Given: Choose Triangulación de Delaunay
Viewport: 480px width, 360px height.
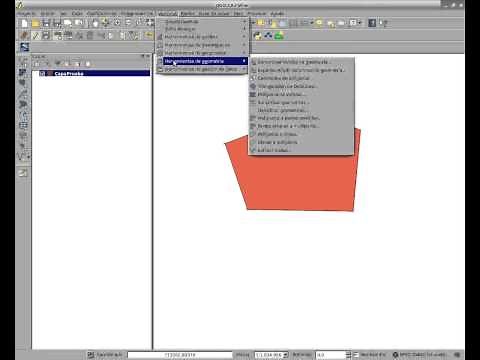Looking at the screenshot, I should tap(301, 86).
